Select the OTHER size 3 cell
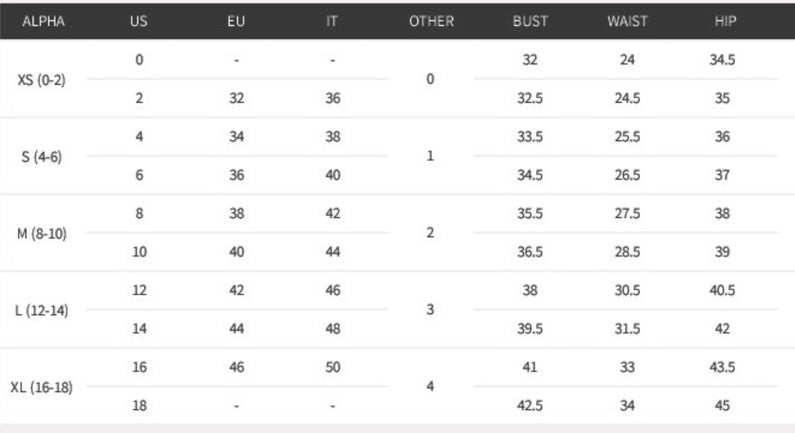This screenshot has height=433, width=795. point(430,310)
